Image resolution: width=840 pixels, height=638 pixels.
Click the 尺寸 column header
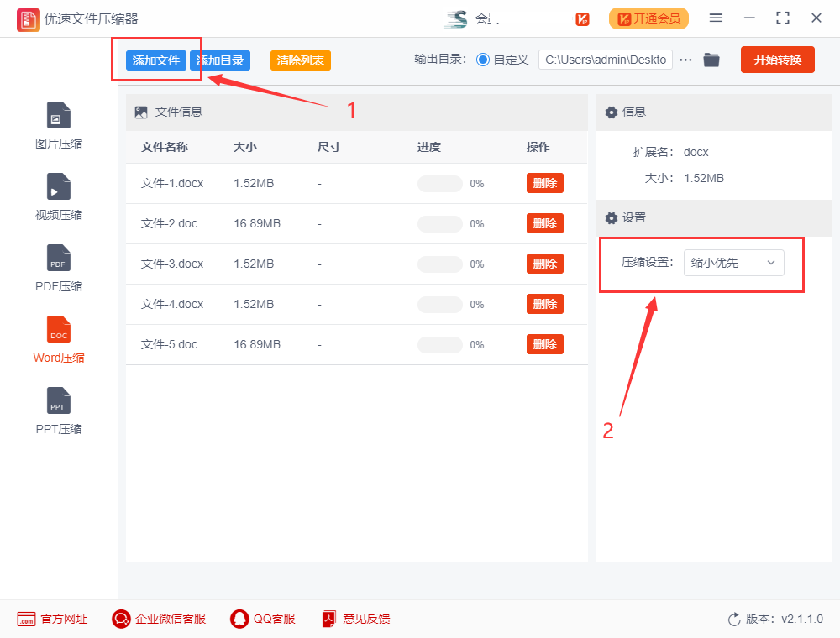329,147
